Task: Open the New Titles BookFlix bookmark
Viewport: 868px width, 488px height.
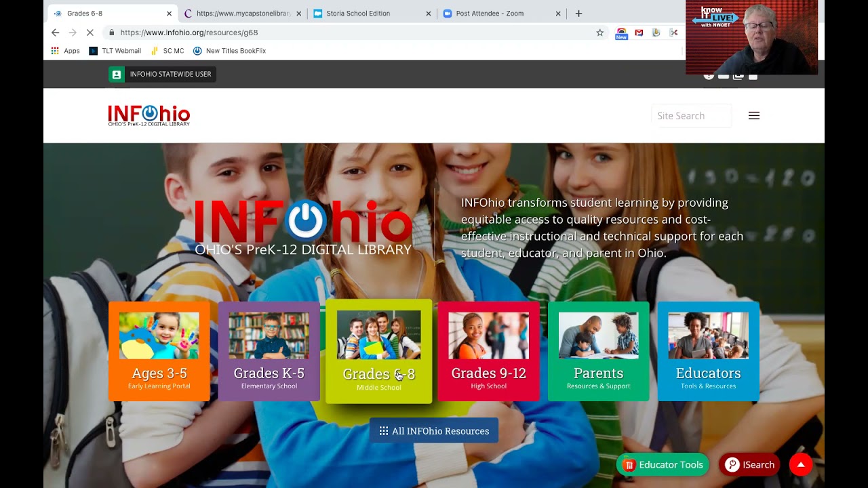Action: click(x=230, y=51)
